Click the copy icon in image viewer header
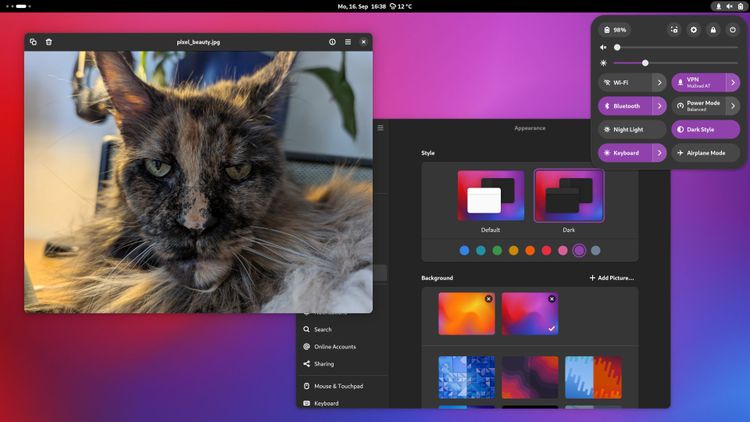 (33, 42)
